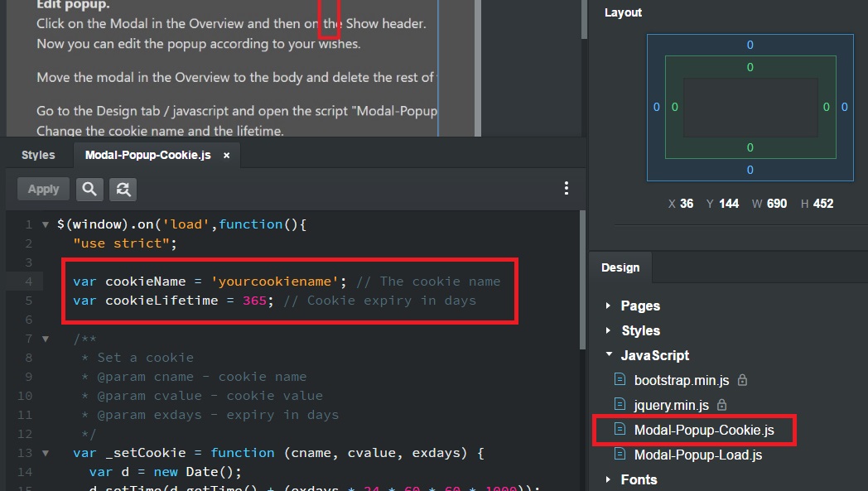The height and width of the screenshot is (491, 868).
Task: Click the Y position value 144
Action: (729, 204)
